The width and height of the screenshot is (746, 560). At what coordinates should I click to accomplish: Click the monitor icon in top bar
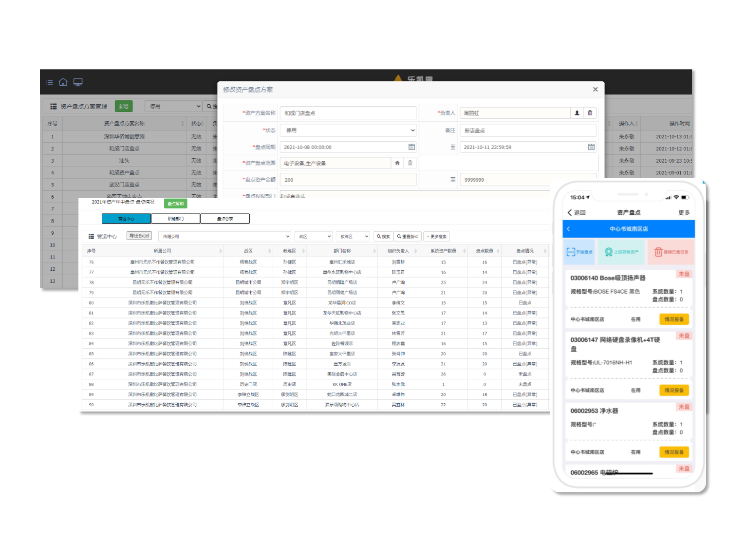[x=78, y=82]
